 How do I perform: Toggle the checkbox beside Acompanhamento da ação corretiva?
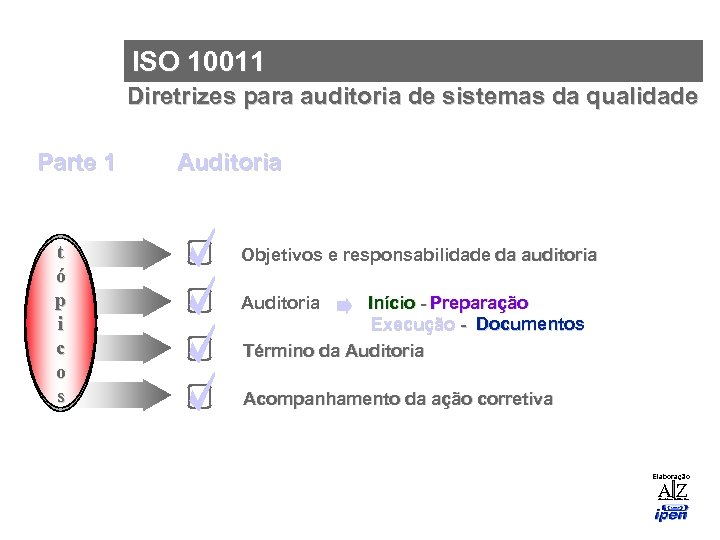pos(199,398)
